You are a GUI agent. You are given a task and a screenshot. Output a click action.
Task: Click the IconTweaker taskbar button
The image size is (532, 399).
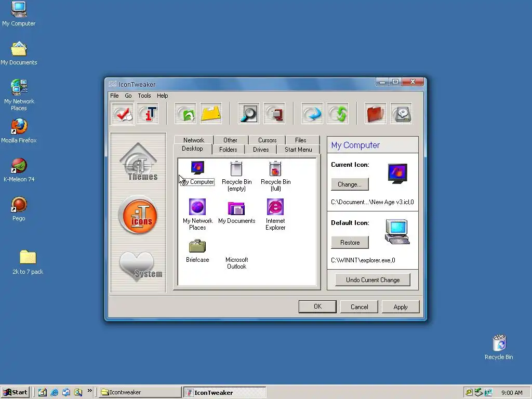225,392
